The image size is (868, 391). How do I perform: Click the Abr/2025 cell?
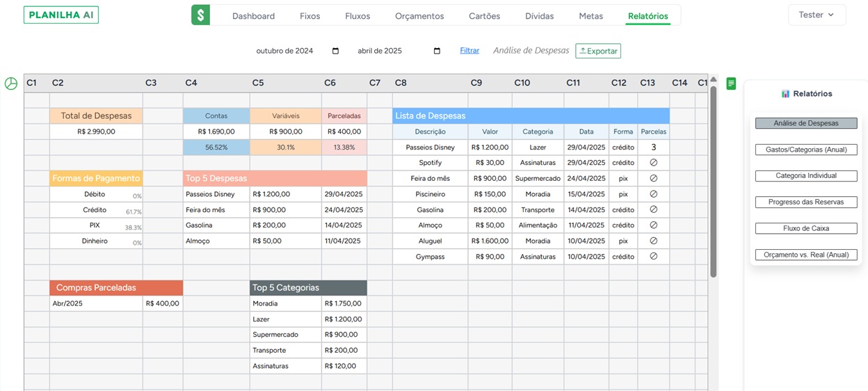96,303
